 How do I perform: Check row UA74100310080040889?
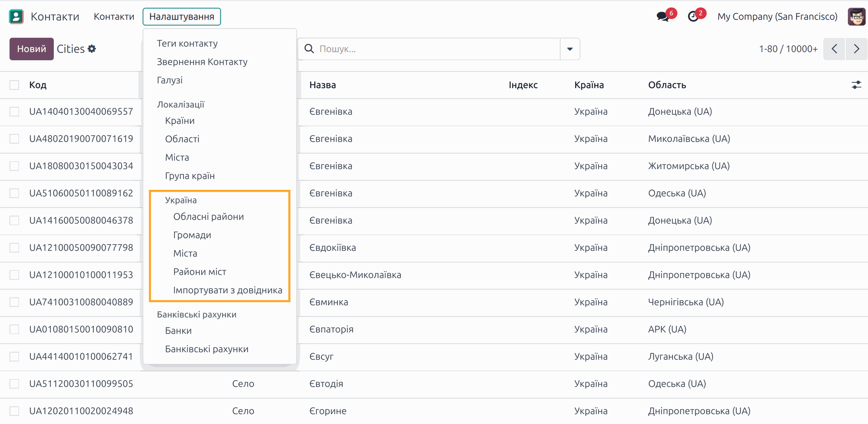(14, 302)
